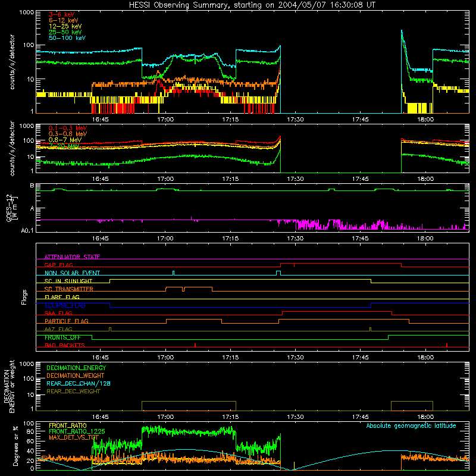Select the Absolute geomagnetic latitude label
This screenshot has height=476, width=476.
tap(411, 425)
